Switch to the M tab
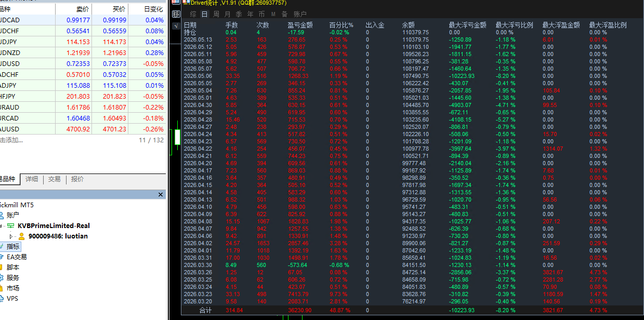Screen dimensions: 644x320 coord(273,14)
